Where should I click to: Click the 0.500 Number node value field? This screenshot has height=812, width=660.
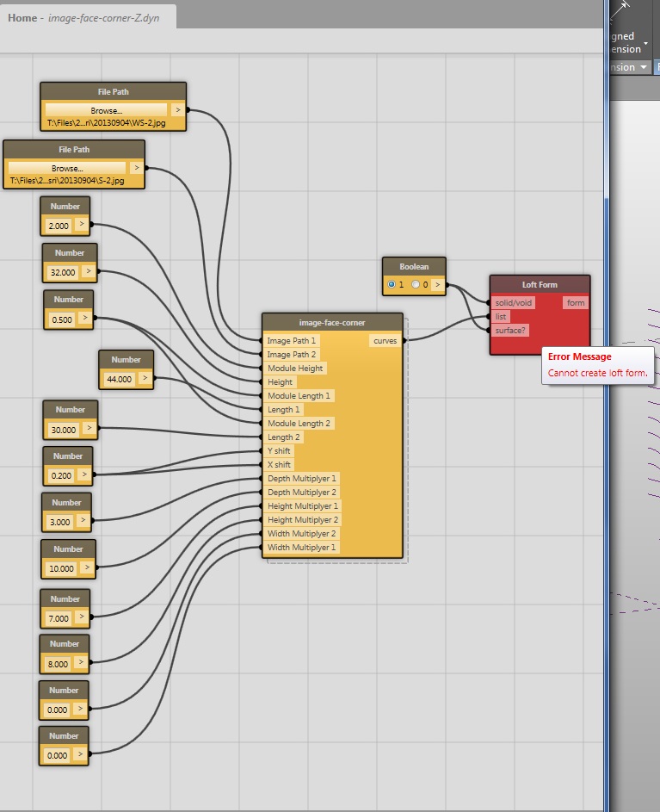pos(62,319)
